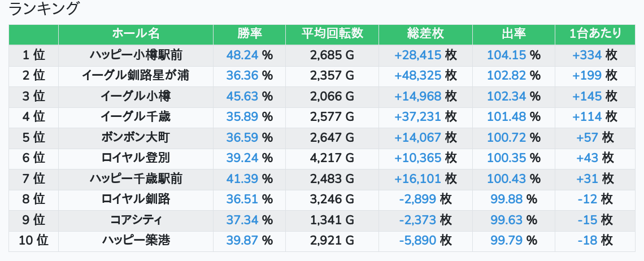Open the ロイヤル登別 hall entry
Image resolution: width=644 pixels, height=261 pixels.
pos(136,158)
